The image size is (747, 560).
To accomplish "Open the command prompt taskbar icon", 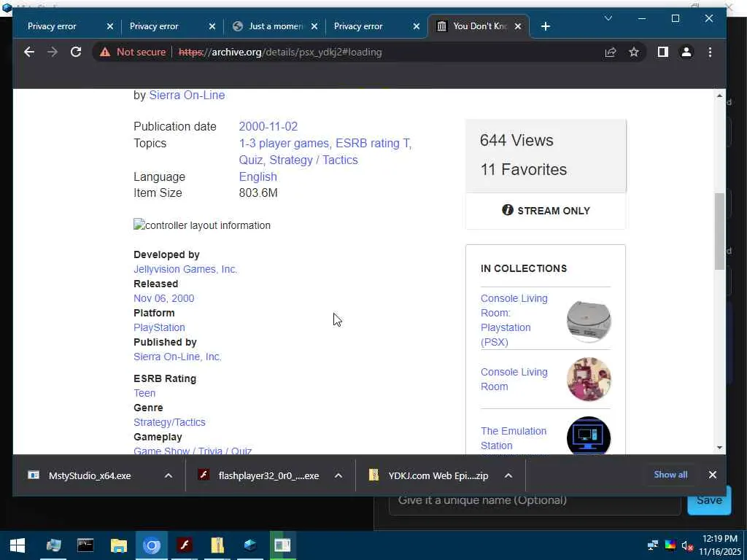I will (x=86, y=545).
